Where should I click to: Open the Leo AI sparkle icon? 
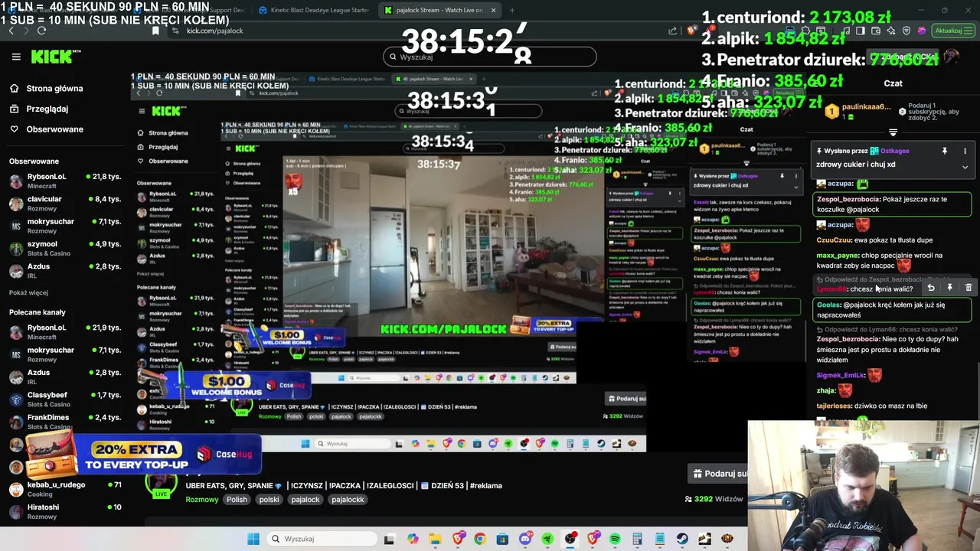pos(891,31)
